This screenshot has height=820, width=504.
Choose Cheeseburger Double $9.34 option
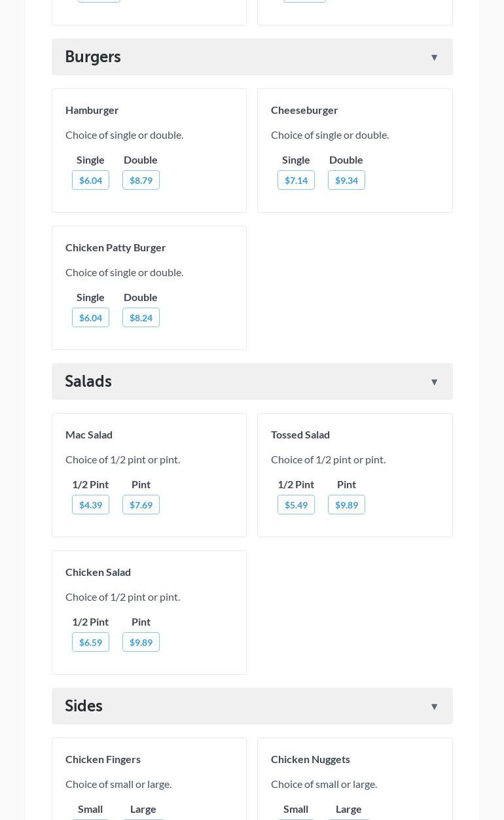tap(346, 181)
